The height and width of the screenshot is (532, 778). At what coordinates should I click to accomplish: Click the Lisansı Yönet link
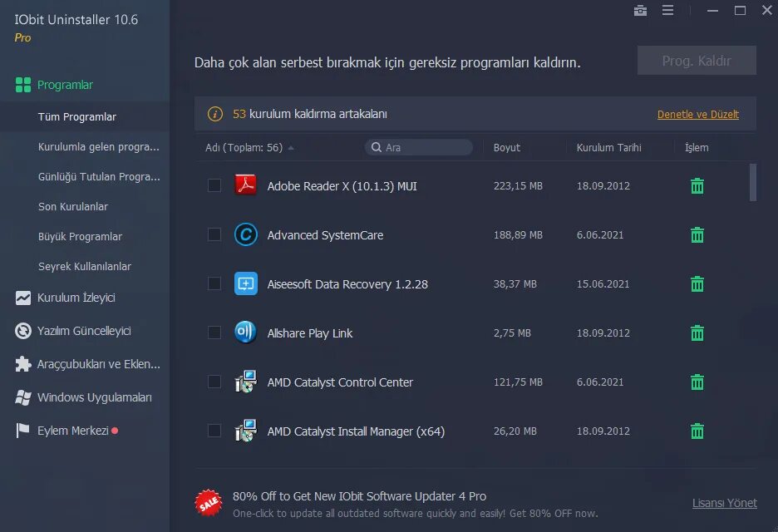725,503
